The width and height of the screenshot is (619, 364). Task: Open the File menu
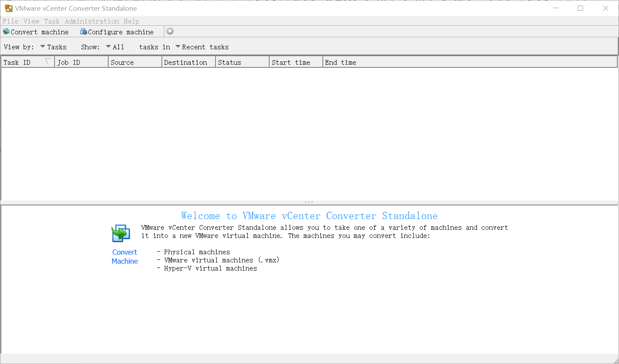pos(10,21)
